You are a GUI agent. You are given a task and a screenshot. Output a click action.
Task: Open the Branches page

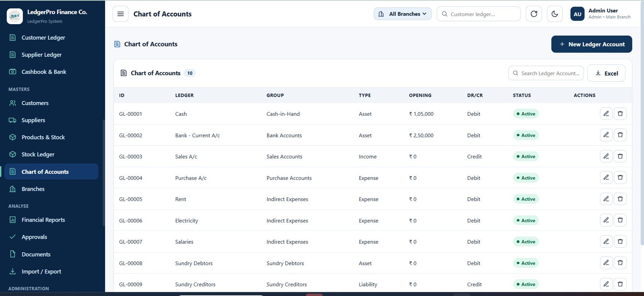pyautogui.click(x=51, y=189)
